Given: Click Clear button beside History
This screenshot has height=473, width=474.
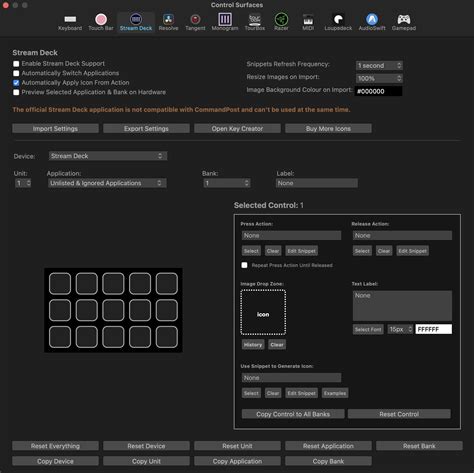Looking at the screenshot, I should click(277, 345).
